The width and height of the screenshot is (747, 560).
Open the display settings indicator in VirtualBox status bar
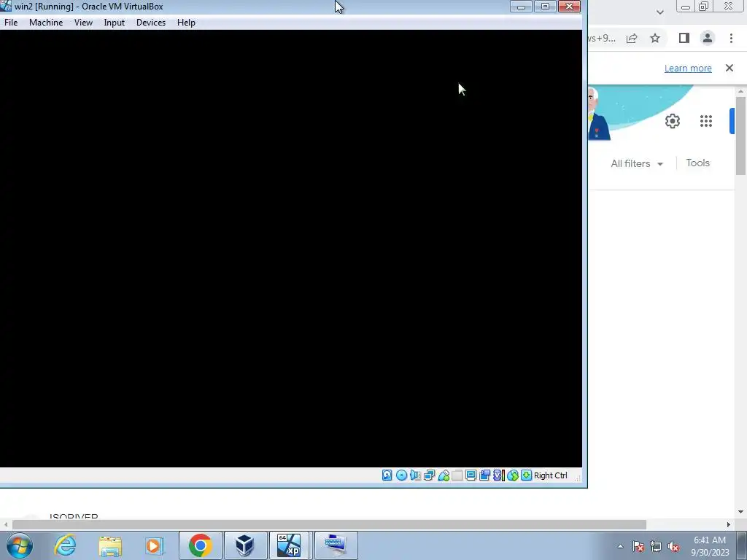[x=471, y=475]
